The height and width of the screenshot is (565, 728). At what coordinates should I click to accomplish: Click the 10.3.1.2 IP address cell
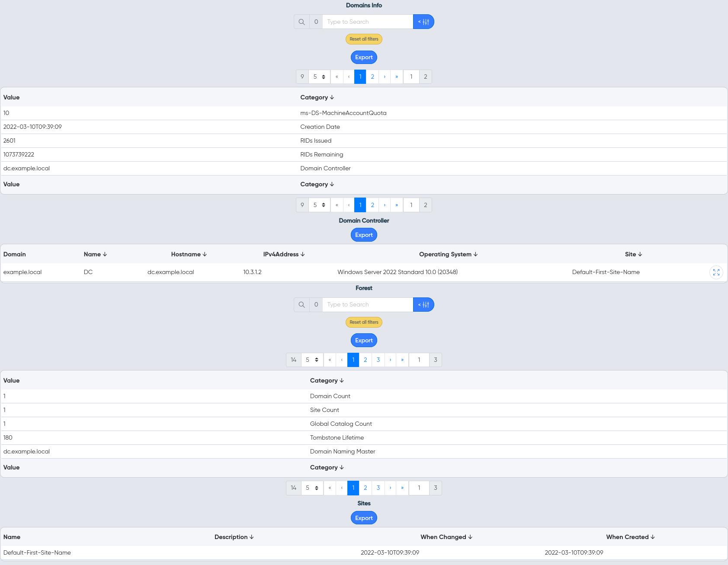(252, 272)
